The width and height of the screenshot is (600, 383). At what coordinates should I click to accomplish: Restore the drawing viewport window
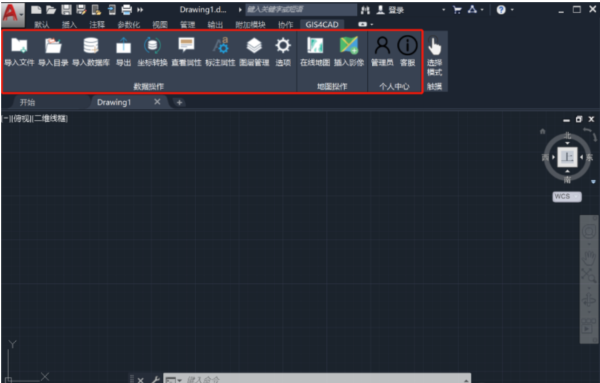pyautogui.click(x=579, y=119)
